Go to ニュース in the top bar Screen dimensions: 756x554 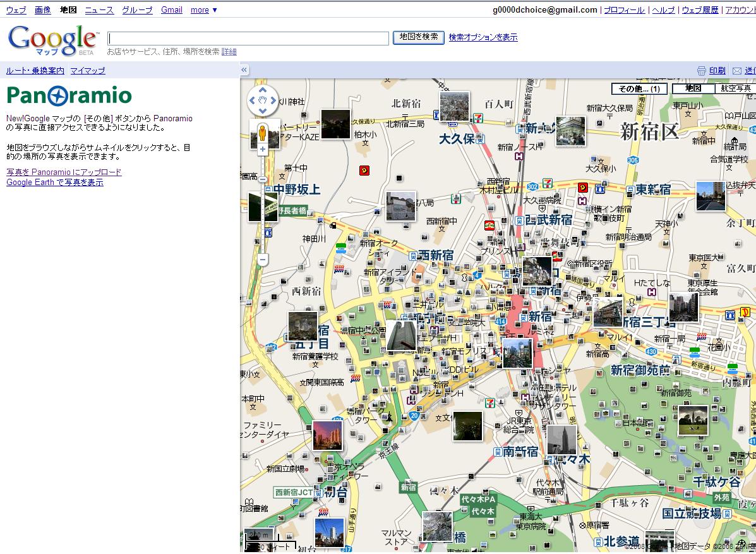point(99,9)
